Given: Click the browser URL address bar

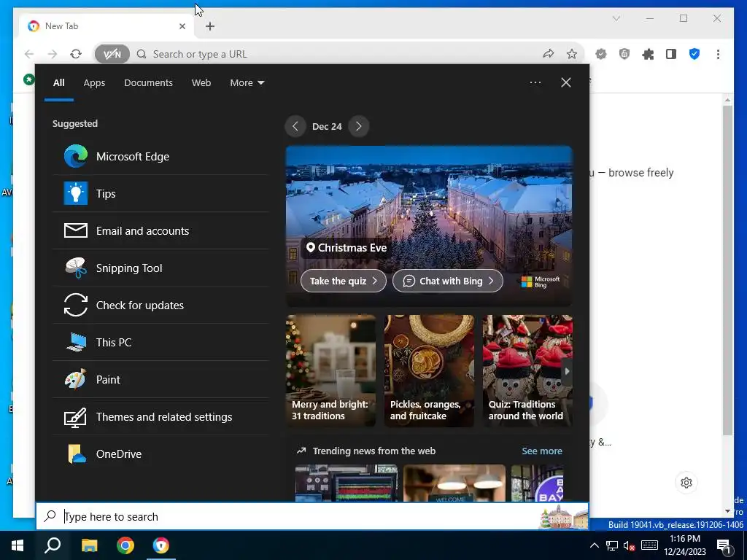Looking at the screenshot, I should pos(338,54).
